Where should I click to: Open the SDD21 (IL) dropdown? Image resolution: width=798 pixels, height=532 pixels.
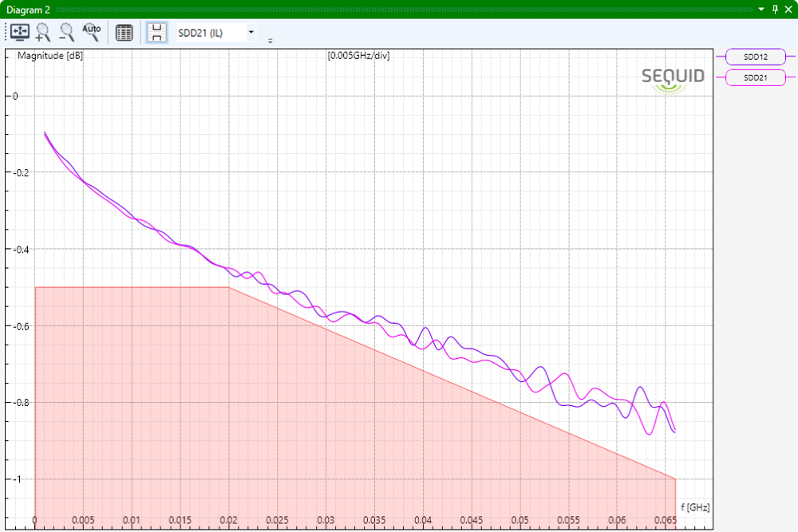coord(216,33)
